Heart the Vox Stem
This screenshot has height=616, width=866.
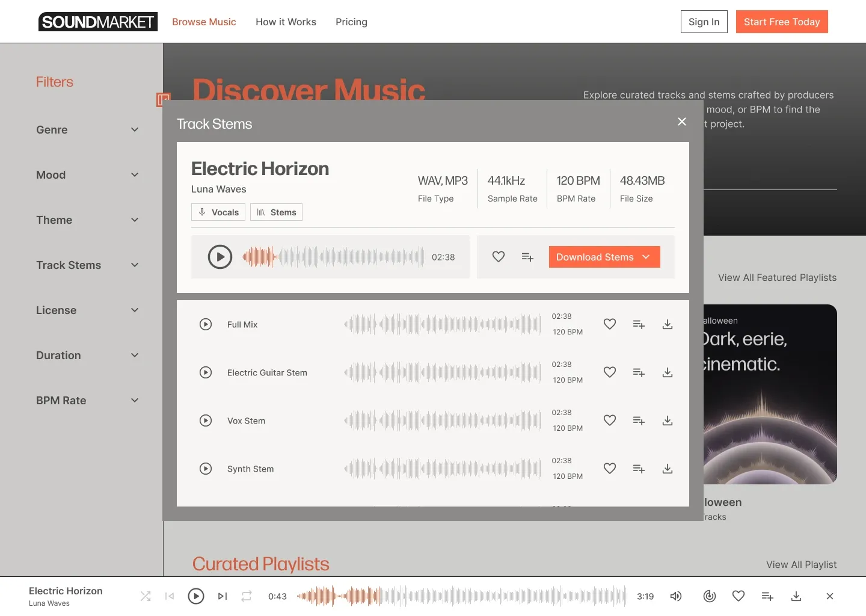[610, 420]
